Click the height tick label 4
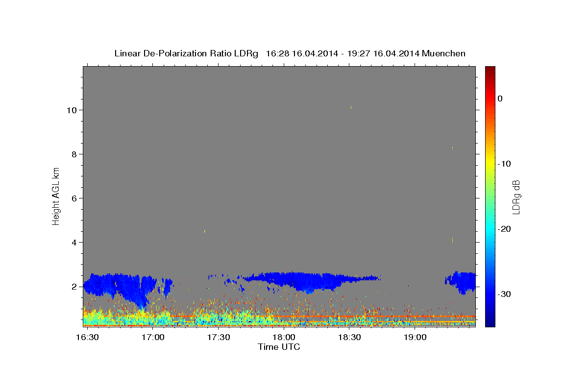The width and height of the screenshot is (588, 392). point(74,242)
